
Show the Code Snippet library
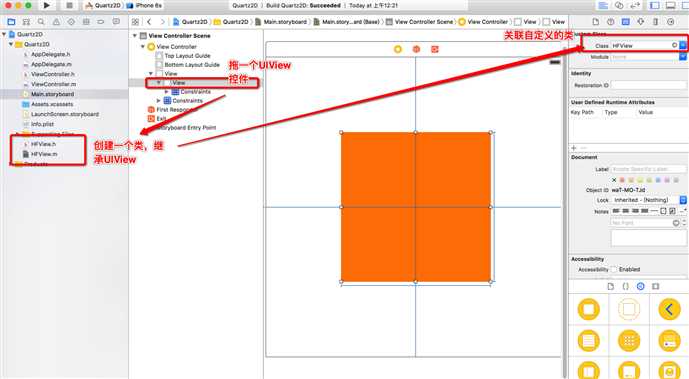click(626, 286)
